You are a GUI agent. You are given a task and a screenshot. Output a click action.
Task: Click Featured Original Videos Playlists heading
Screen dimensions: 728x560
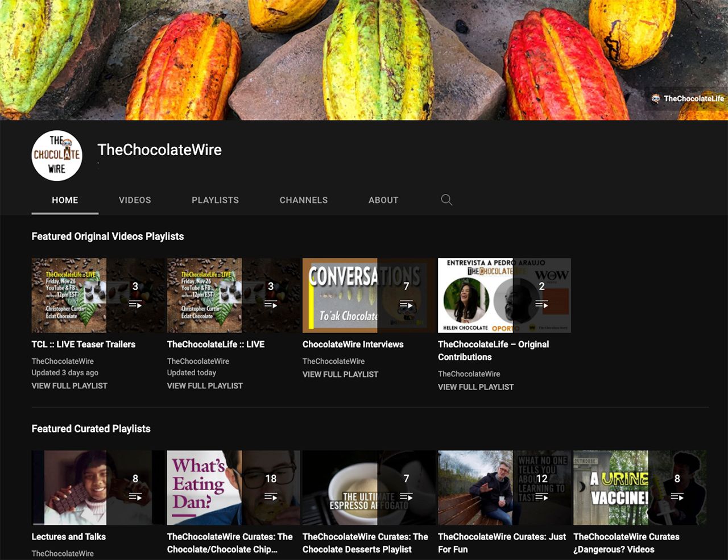107,236
